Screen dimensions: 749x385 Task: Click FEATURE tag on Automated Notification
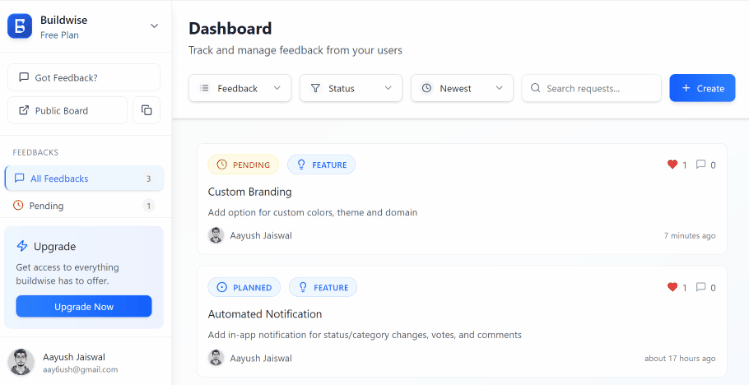coord(323,288)
